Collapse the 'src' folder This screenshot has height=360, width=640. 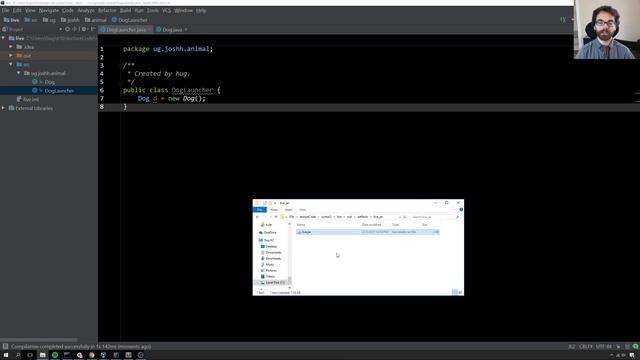[11, 64]
